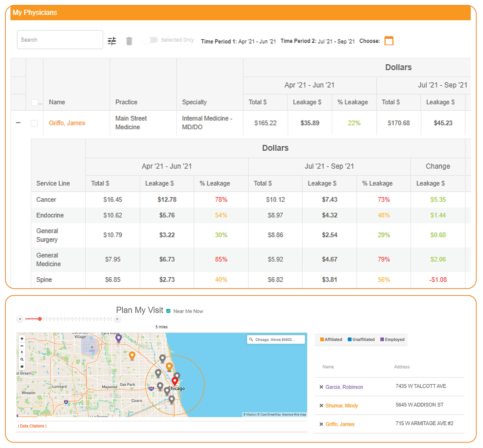Sort by the Name column header
Viewport: 483px width, 448px height.
(57, 102)
